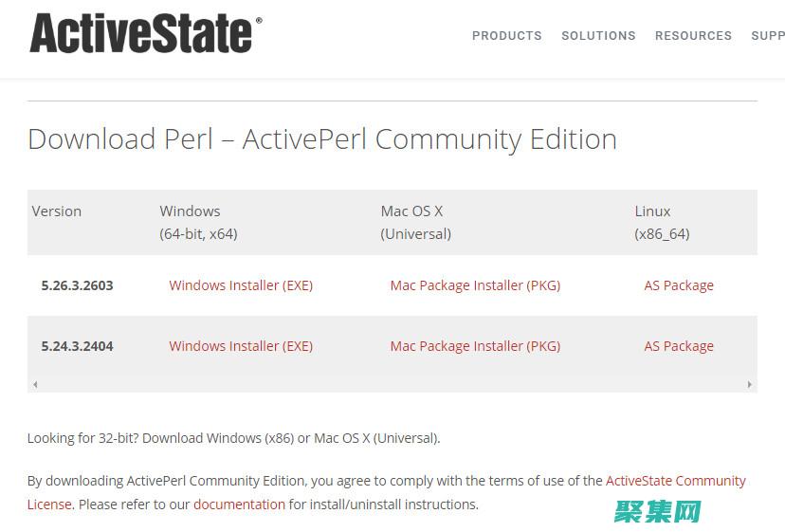Click the right scroll arrow under the table
Viewport: 785px width, 532px height.
[x=749, y=385]
